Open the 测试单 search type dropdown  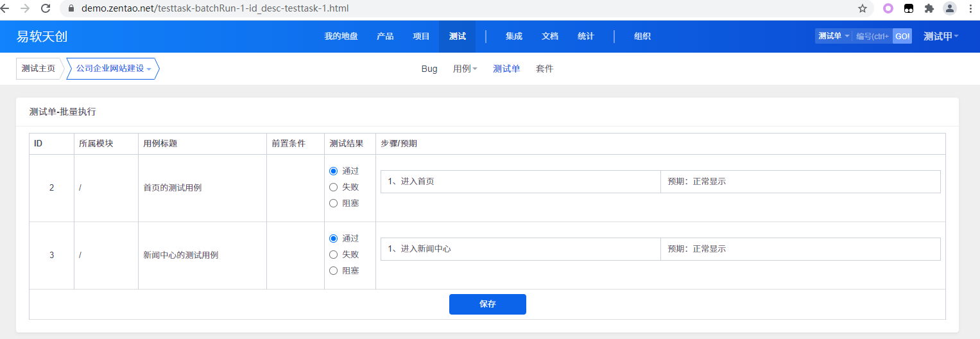[x=834, y=36]
